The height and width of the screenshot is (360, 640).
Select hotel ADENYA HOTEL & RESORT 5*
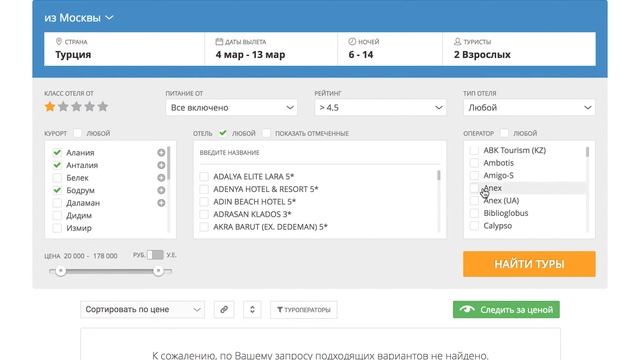[204, 189]
